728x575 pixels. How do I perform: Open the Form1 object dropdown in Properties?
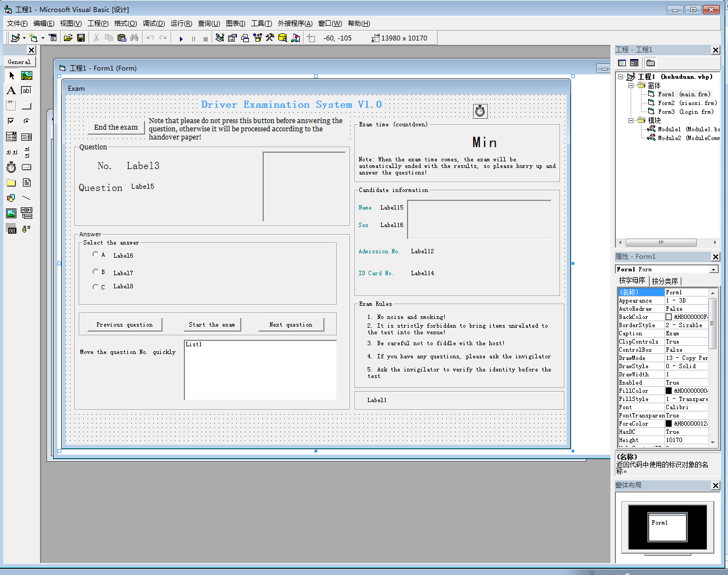(713, 269)
